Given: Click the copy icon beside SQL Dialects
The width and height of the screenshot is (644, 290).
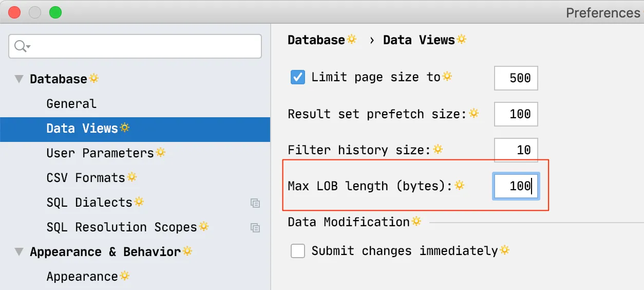Looking at the screenshot, I should tap(255, 203).
